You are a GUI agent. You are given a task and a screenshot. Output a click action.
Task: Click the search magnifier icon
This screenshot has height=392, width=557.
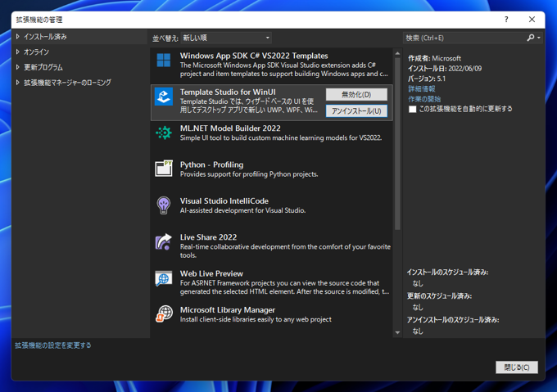(x=530, y=38)
